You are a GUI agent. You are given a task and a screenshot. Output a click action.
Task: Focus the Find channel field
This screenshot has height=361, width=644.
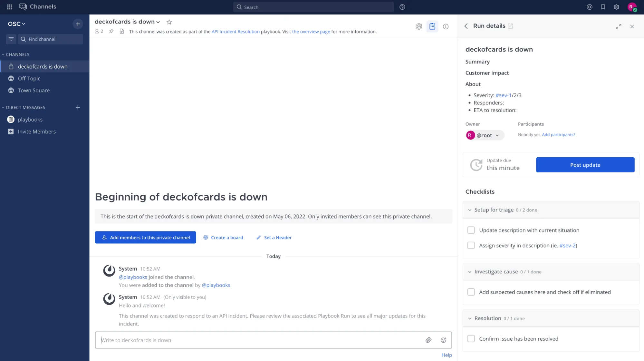click(51, 39)
